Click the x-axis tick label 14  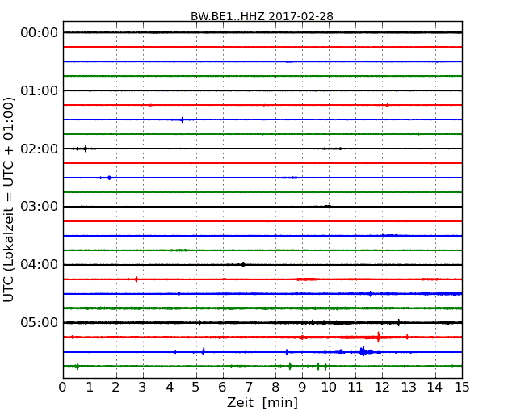tap(435, 387)
